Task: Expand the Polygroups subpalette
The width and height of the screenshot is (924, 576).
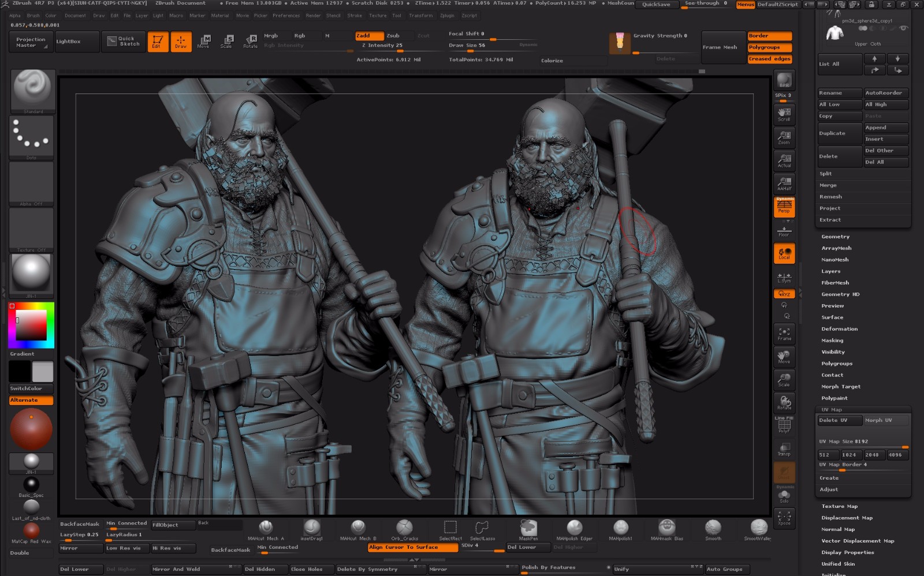Action: [x=837, y=364]
